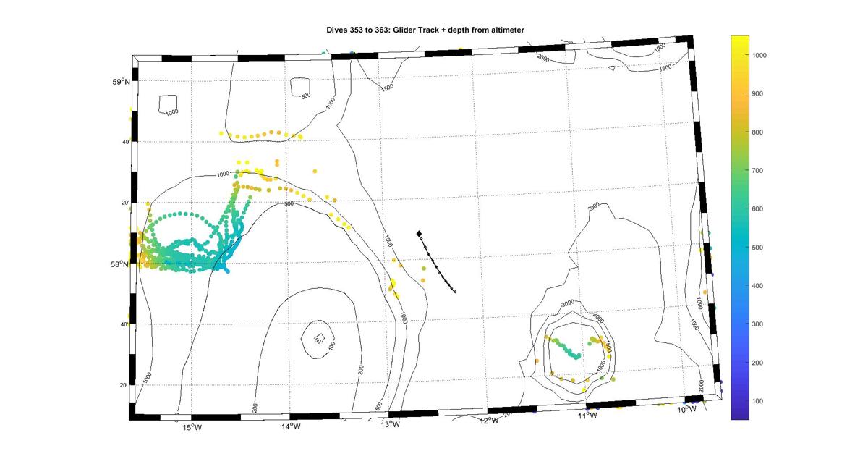Click the black diamond marker on the track
Screen dimensions: 868x472
[419, 233]
